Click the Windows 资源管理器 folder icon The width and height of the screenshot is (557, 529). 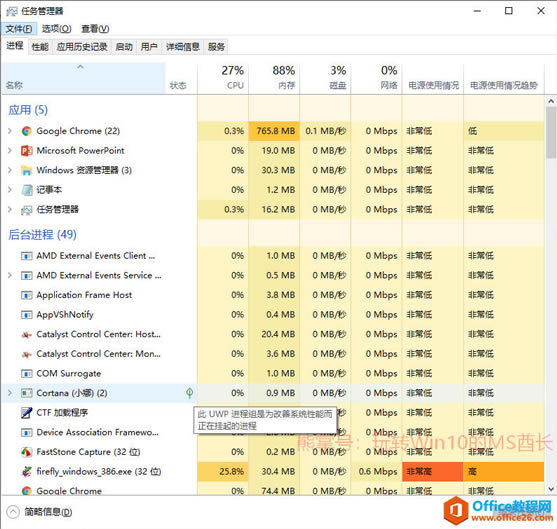(26, 171)
